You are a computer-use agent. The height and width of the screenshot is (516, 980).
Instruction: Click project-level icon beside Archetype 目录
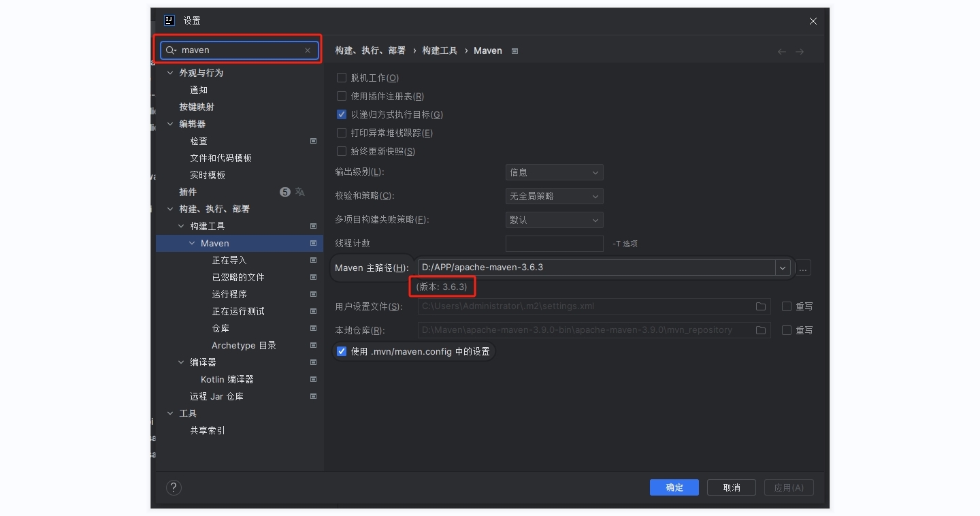point(313,345)
